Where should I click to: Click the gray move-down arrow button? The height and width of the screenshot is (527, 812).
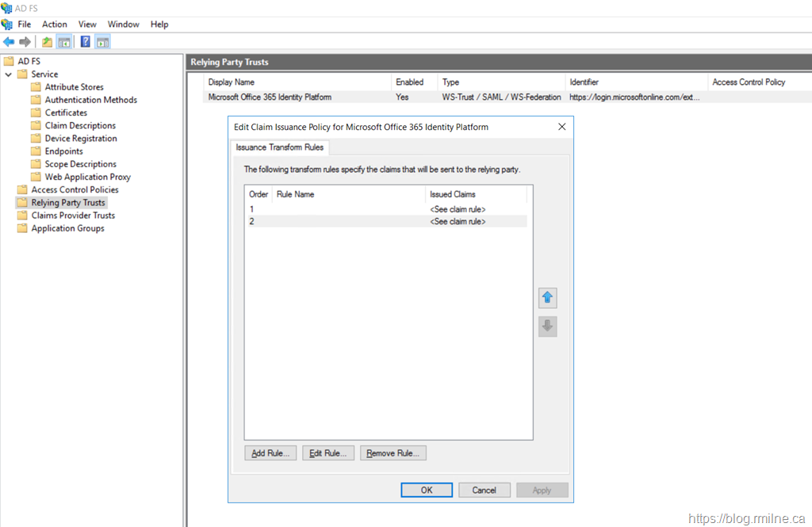[547, 327]
